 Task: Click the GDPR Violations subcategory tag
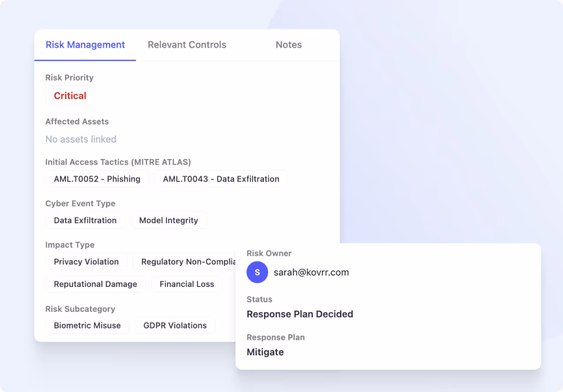[175, 325]
